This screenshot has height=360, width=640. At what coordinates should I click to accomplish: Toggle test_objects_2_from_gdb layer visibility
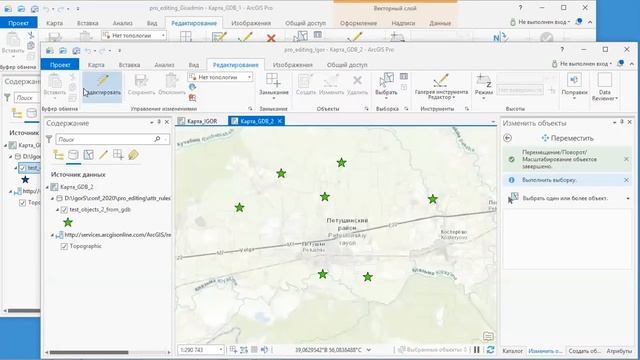[x=64, y=210]
